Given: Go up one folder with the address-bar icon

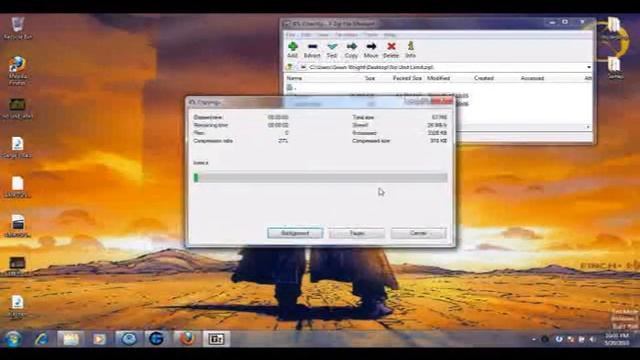Looking at the screenshot, I should tap(290, 67).
